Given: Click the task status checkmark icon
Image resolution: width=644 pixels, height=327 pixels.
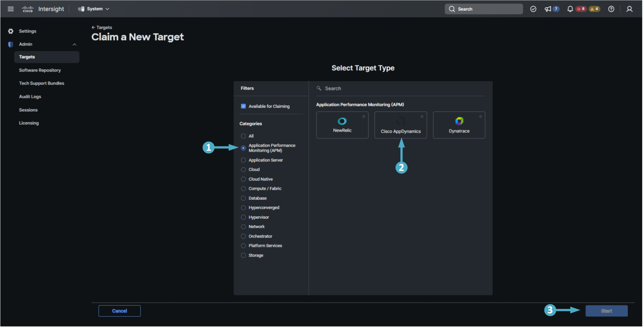Looking at the screenshot, I should 533,9.
